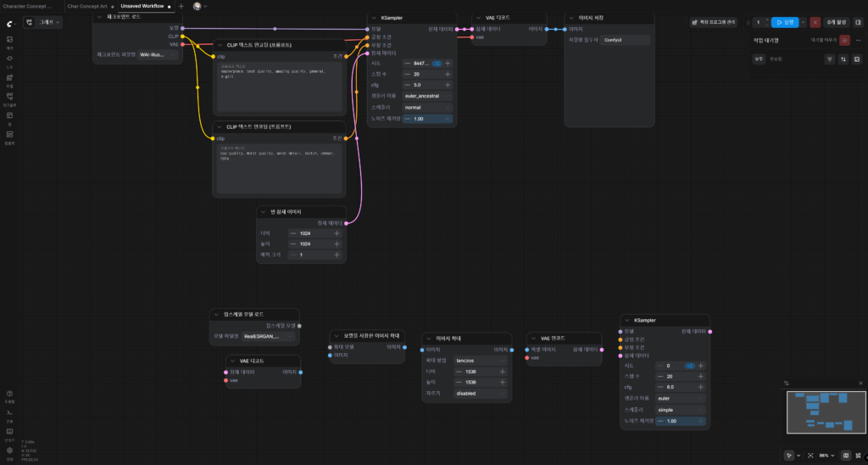The image size is (868, 465).
Task: Switch to the Character Concept tab
Action: tap(28, 6)
